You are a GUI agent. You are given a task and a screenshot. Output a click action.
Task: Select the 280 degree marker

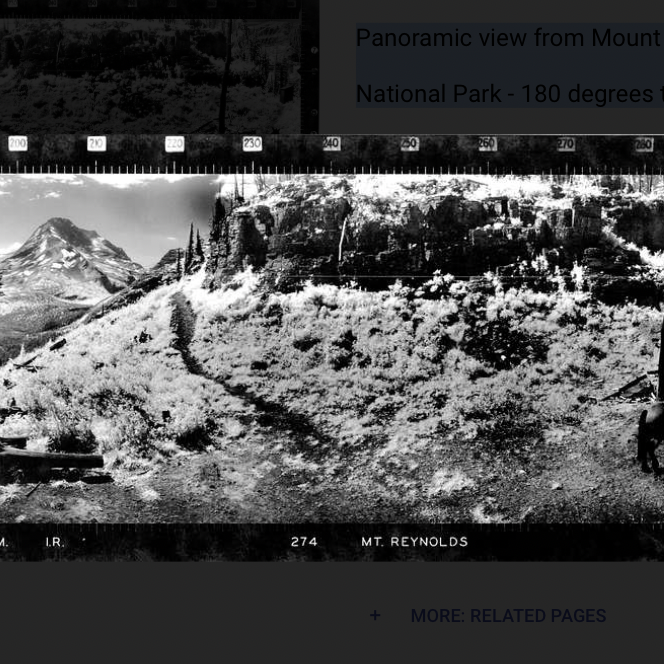pos(644,144)
